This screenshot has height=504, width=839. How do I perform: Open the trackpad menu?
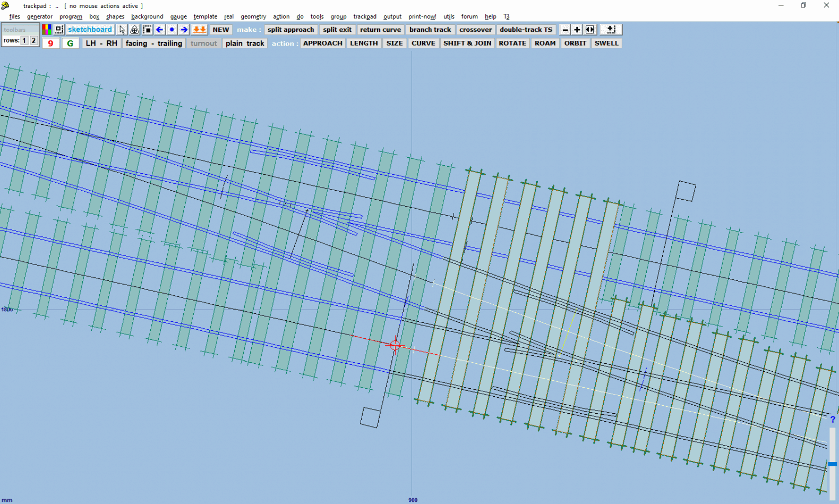tap(365, 16)
